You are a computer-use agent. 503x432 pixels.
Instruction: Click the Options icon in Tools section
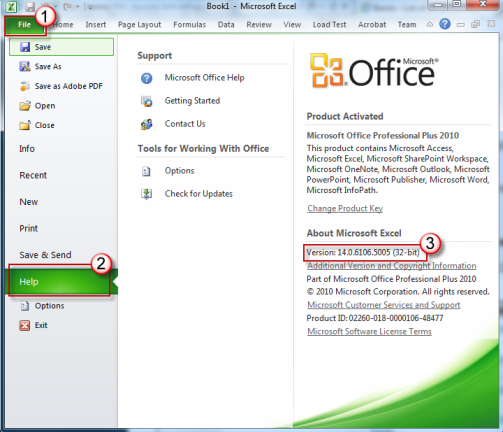(x=146, y=171)
